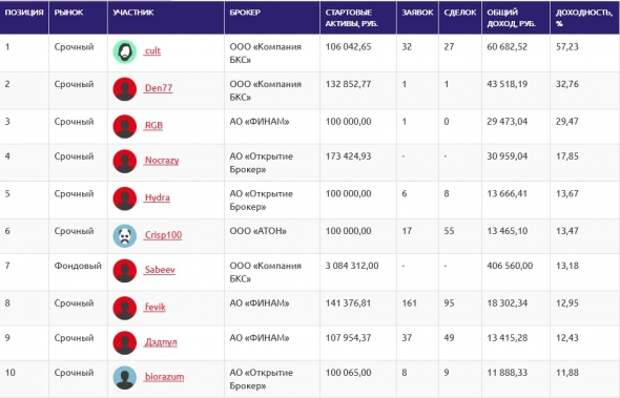Open the biorazum profile link
Image resolution: width=620 pixels, height=398 pixels.
164,377
